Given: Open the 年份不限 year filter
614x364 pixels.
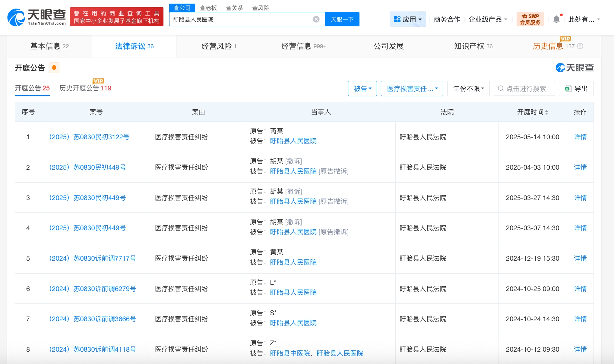Looking at the screenshot, I should [x=468, y=89].
